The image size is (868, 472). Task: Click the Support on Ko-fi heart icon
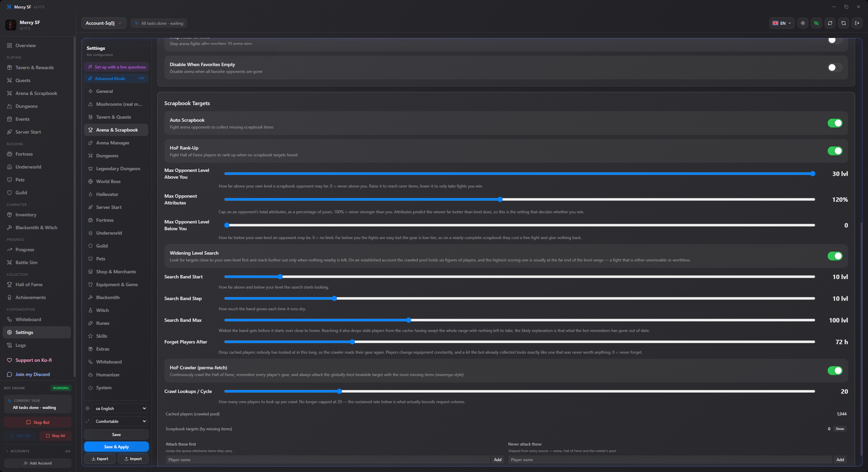(10, 360)
